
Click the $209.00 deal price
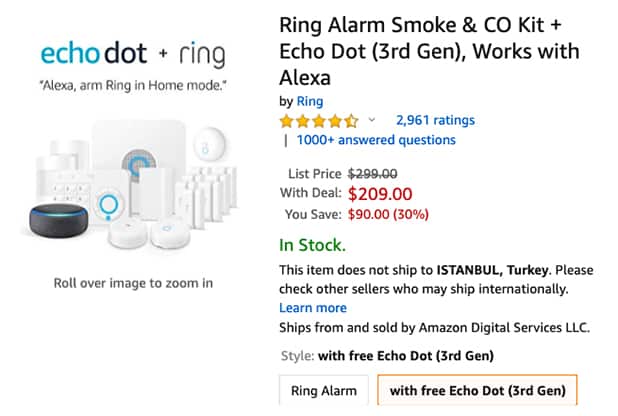click(x=381, y=193)
